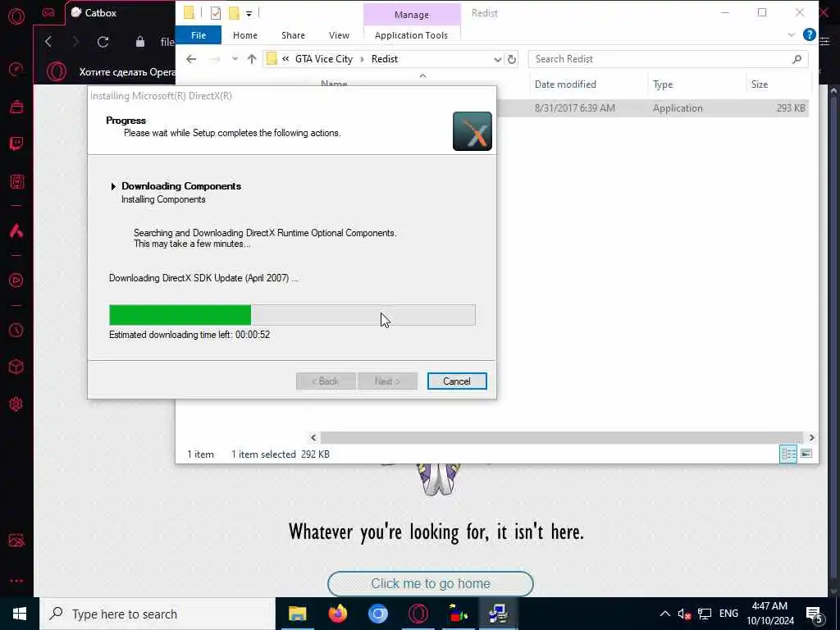The width and height of the screenshot is (840, 630).
Task: Open the three-dots more sidebar menu
Action: tap(16, 581)
